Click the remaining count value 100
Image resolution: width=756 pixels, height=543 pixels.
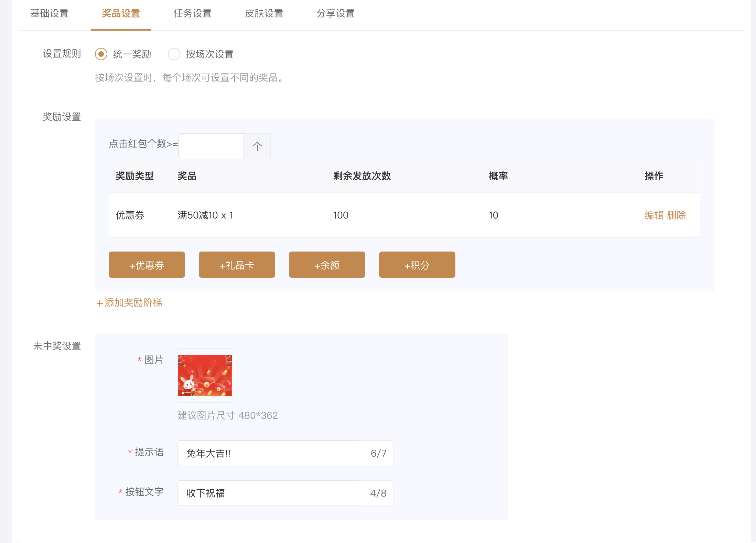pos(341,215)
